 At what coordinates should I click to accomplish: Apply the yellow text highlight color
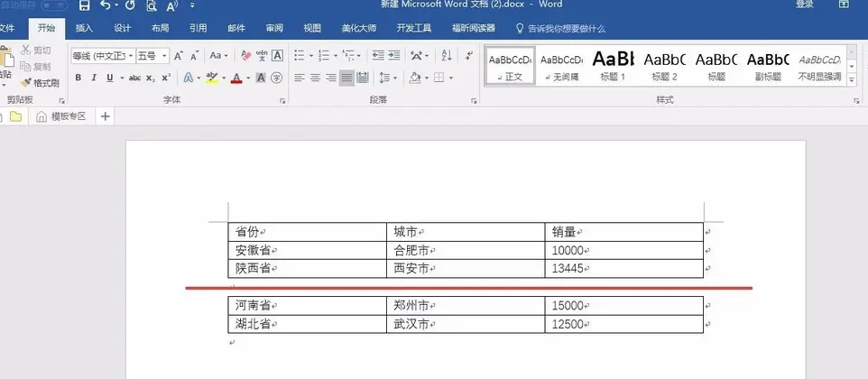pyautogui.click(x=211, y=78)
